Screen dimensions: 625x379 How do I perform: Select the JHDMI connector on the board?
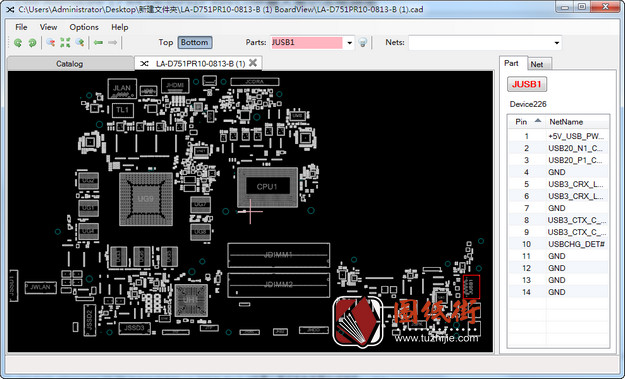(x=175, y=86)
